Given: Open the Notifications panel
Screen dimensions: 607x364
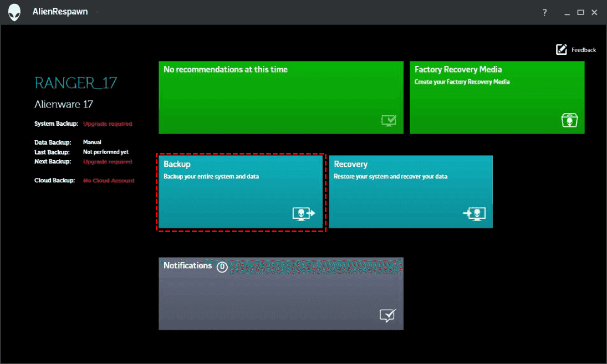Looking at the screenshot, I should (281, 294).
